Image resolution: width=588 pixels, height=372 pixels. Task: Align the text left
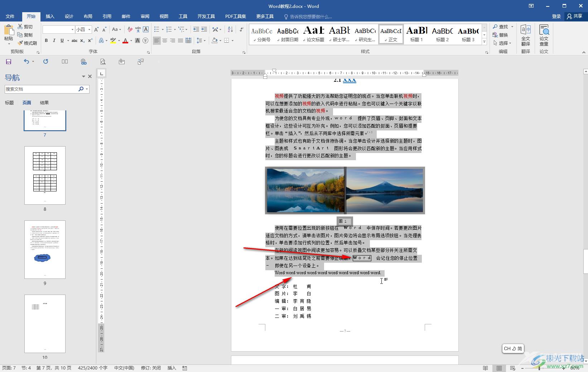click(157, 40)
